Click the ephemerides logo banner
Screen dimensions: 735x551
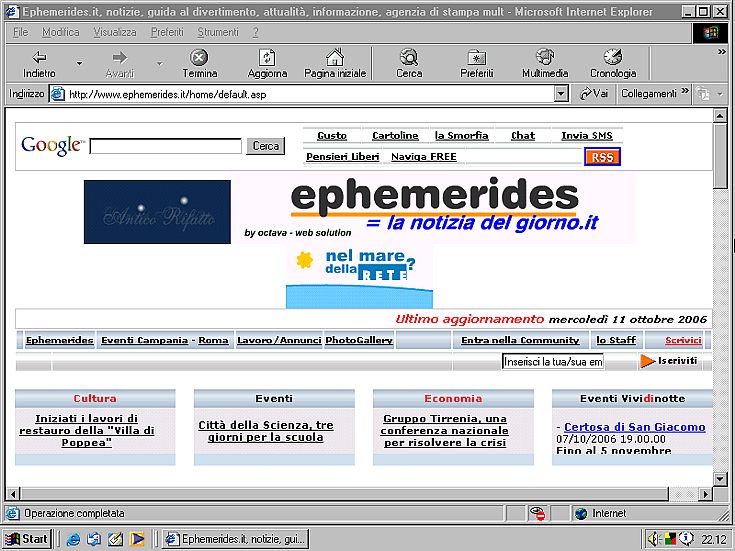[x=434, y=209]
